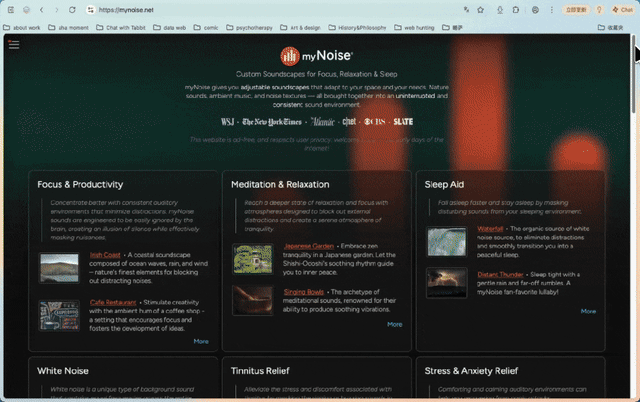Show More under Focus & Productivity
The width and height of the screenshot is (640, 402).
[x=201, y=341]
